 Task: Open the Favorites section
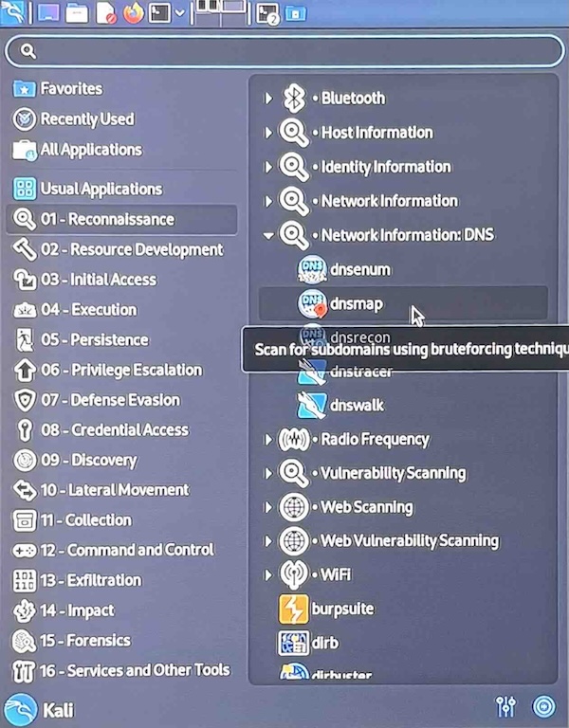click(x=70, y=89)
